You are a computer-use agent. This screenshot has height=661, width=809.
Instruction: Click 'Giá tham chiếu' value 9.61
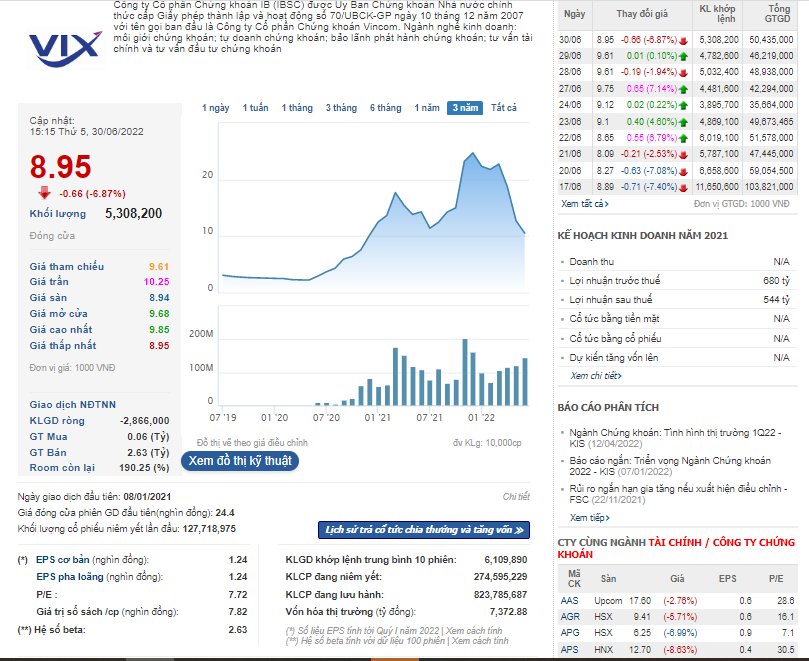(159, 267)
